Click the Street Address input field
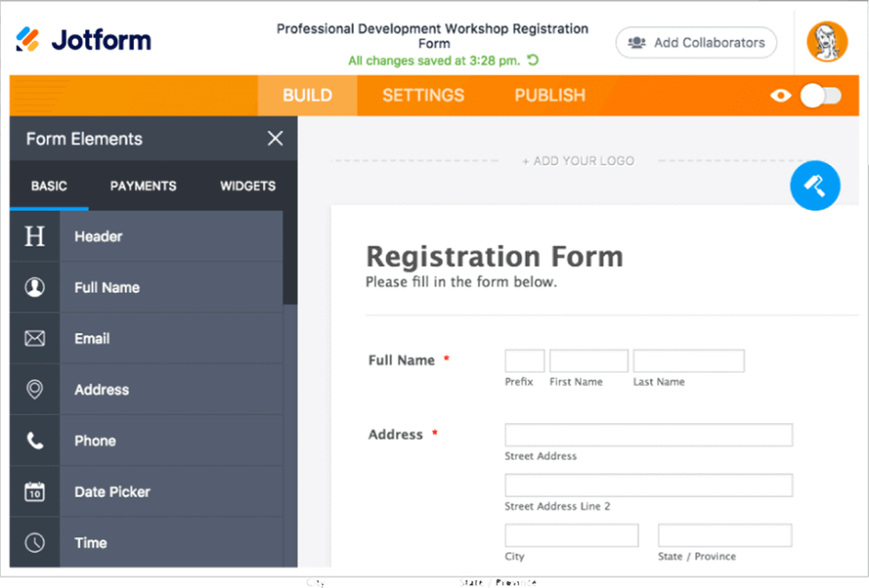Viewport: 869px width, 588px height. (648, 435)
